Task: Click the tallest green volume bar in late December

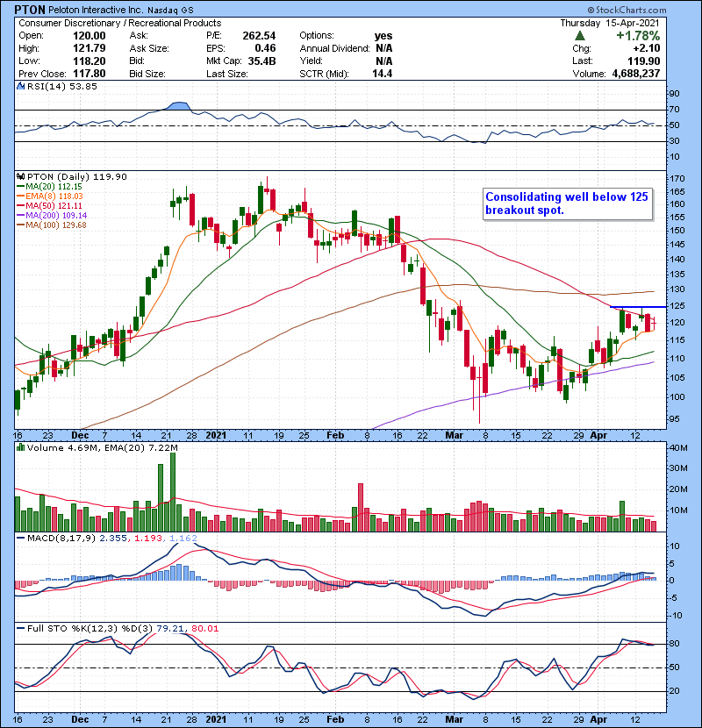Action: click(x=173, y=492)
